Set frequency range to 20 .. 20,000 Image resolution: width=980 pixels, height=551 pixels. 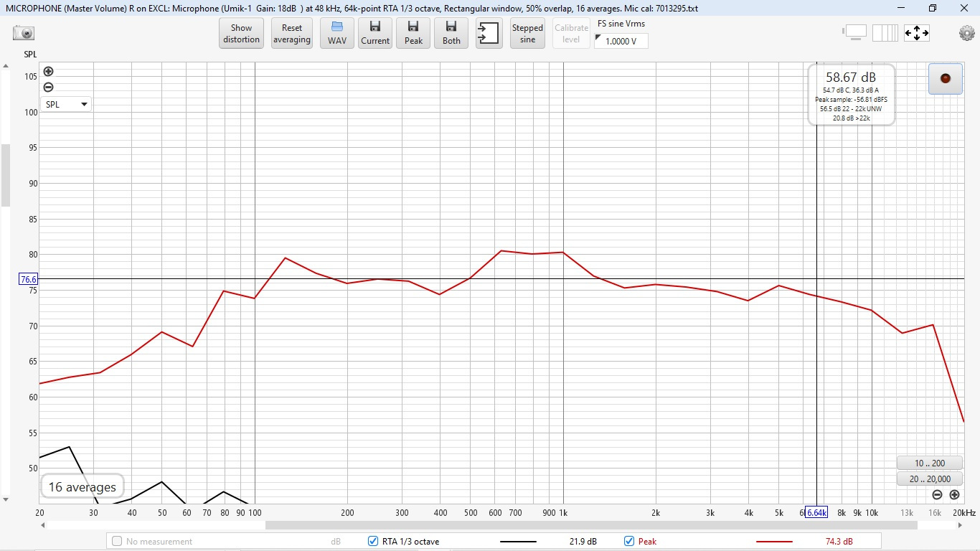pyautogui.click(x=930, y=479)
